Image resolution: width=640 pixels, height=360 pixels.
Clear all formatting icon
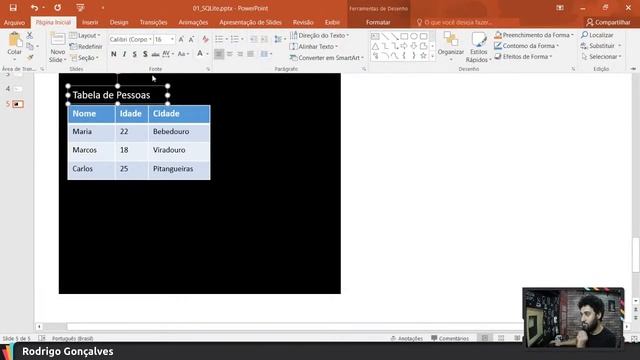tap(205, 39)
